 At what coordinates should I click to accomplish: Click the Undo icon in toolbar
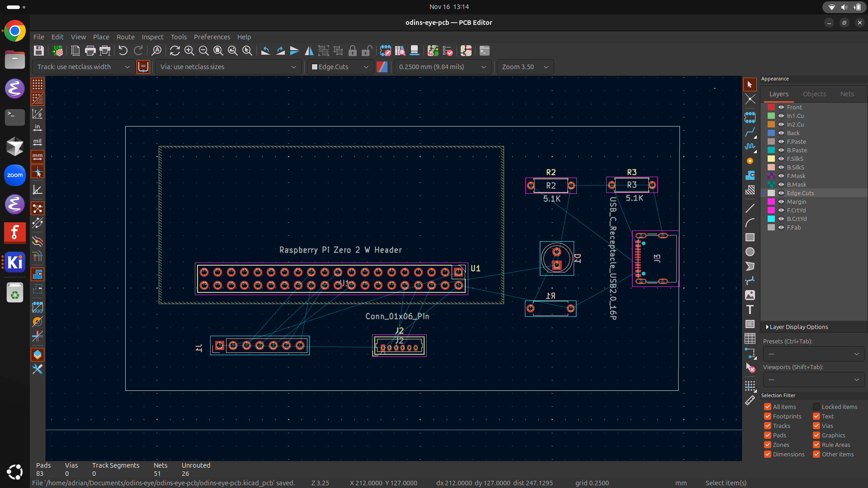(x=123, y=51)
